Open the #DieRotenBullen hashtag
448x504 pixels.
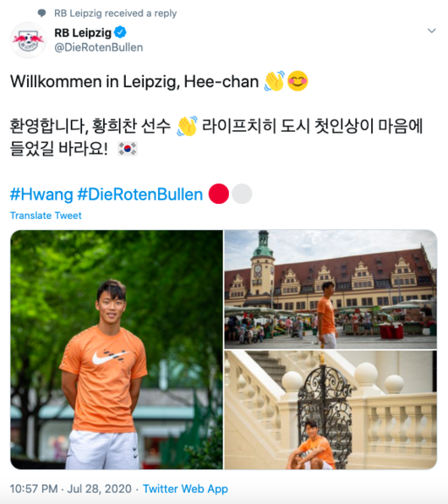140,194
